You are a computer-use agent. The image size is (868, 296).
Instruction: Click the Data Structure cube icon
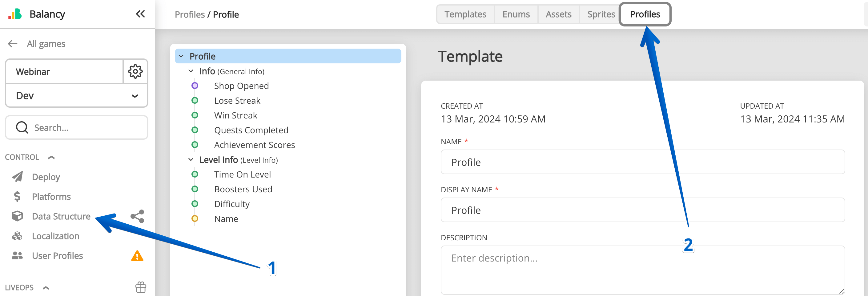coord(17,216)
